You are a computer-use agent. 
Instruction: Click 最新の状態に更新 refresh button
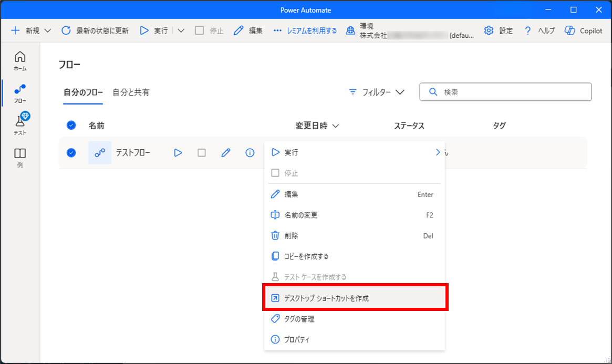point(95,30)
